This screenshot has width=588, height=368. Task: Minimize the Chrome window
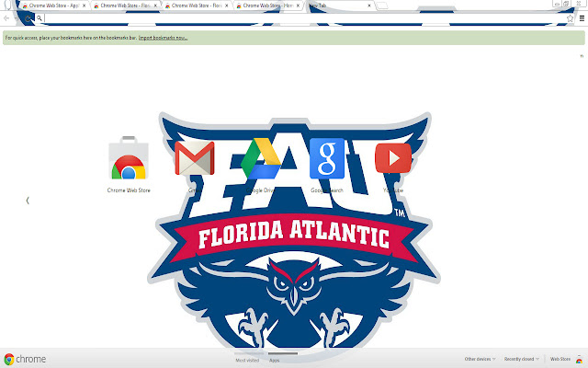pyautogui.click(x=557, y=4)
